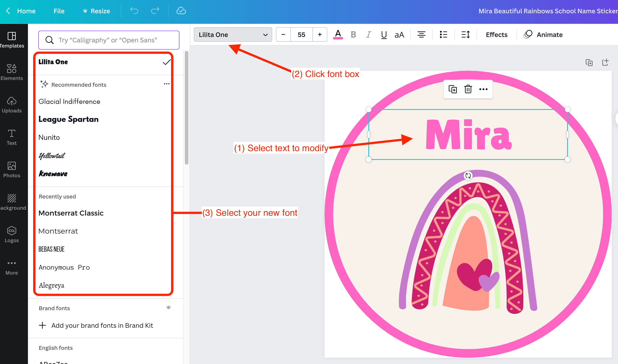Open the list formatting icon
618x364 pixels.
coord(443,35)
